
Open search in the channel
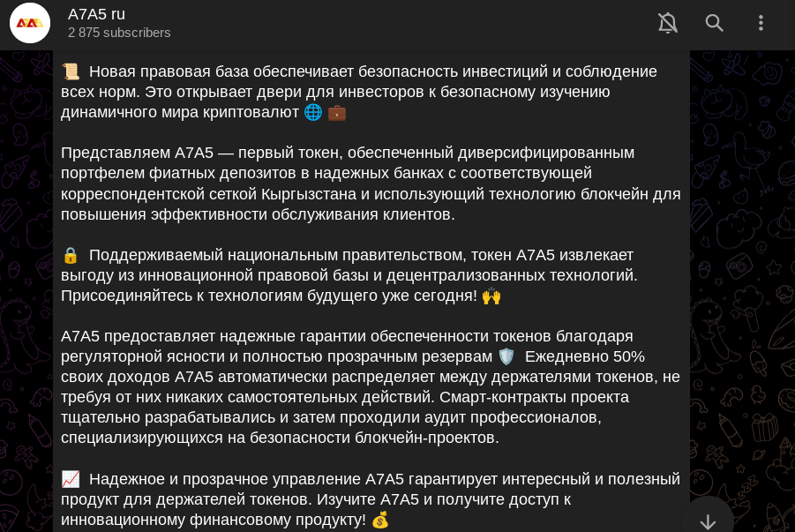715,23
